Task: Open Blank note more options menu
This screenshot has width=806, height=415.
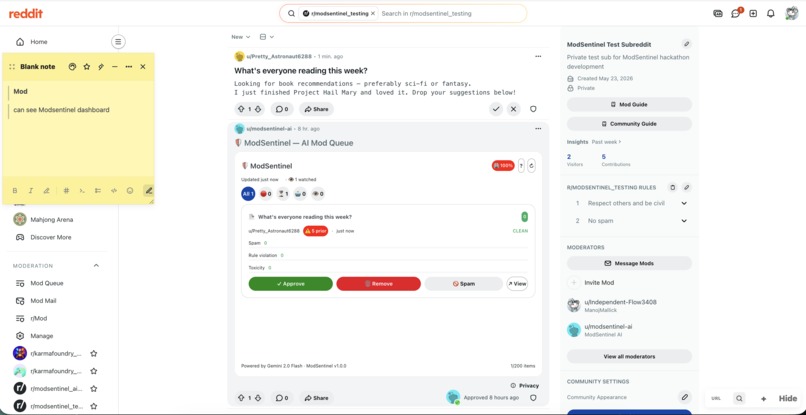Action: (129, 67)
